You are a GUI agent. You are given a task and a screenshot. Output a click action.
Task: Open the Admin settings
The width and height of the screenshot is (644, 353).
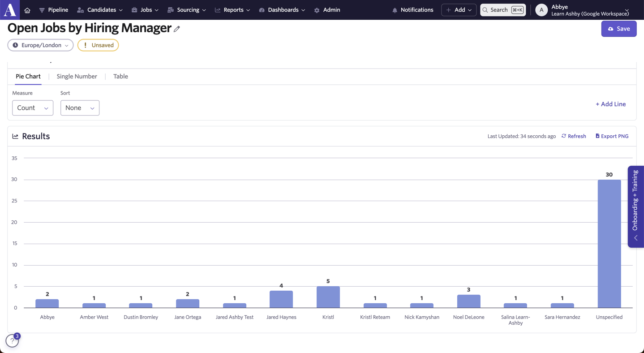point(327,10)
